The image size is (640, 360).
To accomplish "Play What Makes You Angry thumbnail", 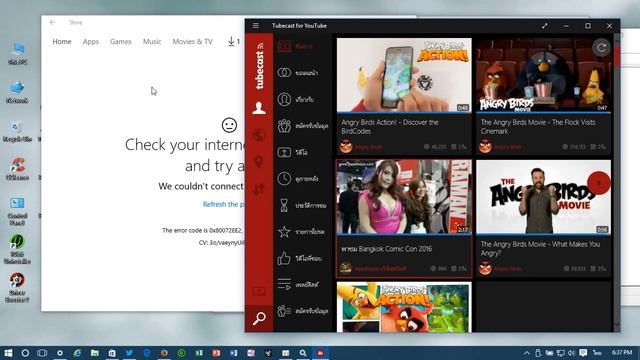I will (x=543, y=197).
